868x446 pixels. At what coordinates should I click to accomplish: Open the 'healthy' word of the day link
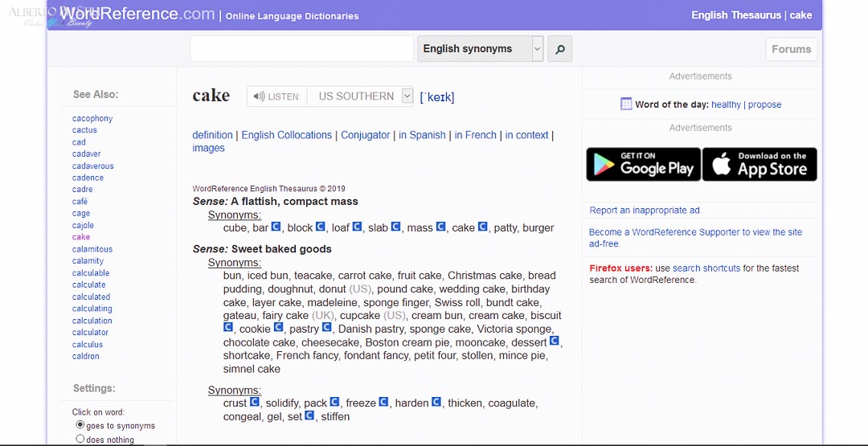(x=726, y=104)
